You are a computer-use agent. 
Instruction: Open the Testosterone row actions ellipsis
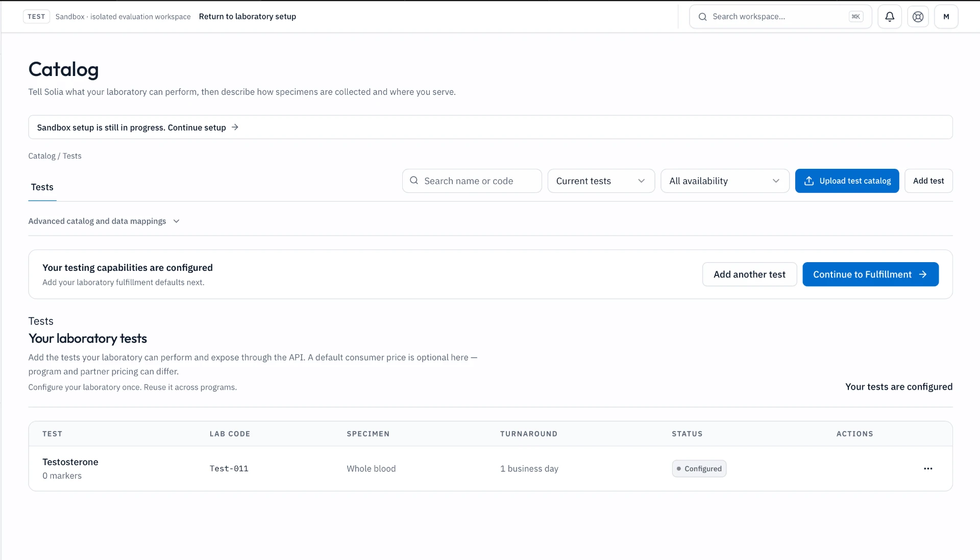click(928, 469)
